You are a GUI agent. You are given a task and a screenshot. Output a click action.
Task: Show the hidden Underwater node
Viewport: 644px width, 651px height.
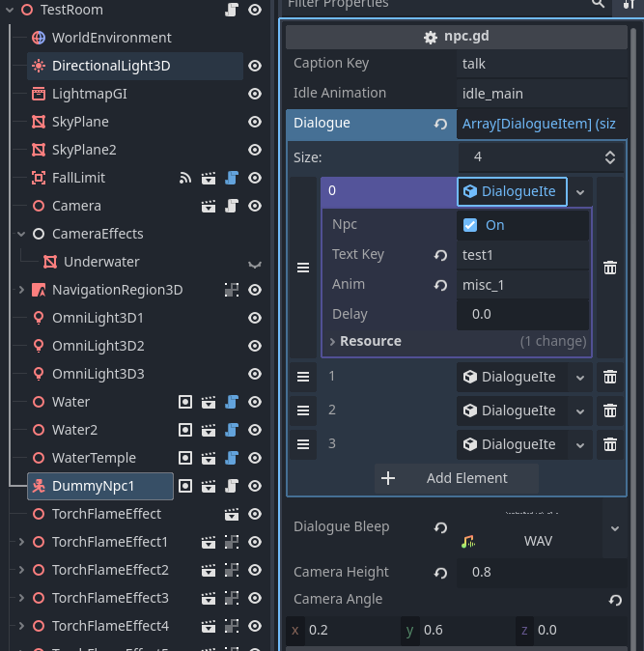(x=255, y=264)
